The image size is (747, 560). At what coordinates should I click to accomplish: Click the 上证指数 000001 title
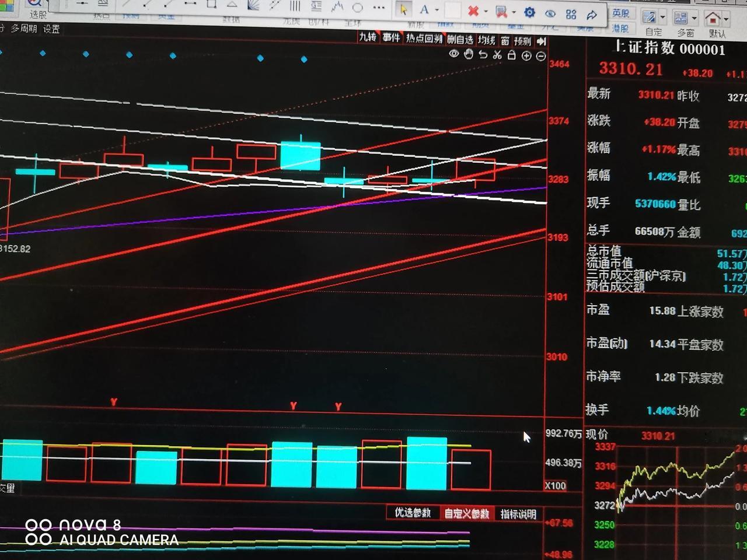(670, 48)
